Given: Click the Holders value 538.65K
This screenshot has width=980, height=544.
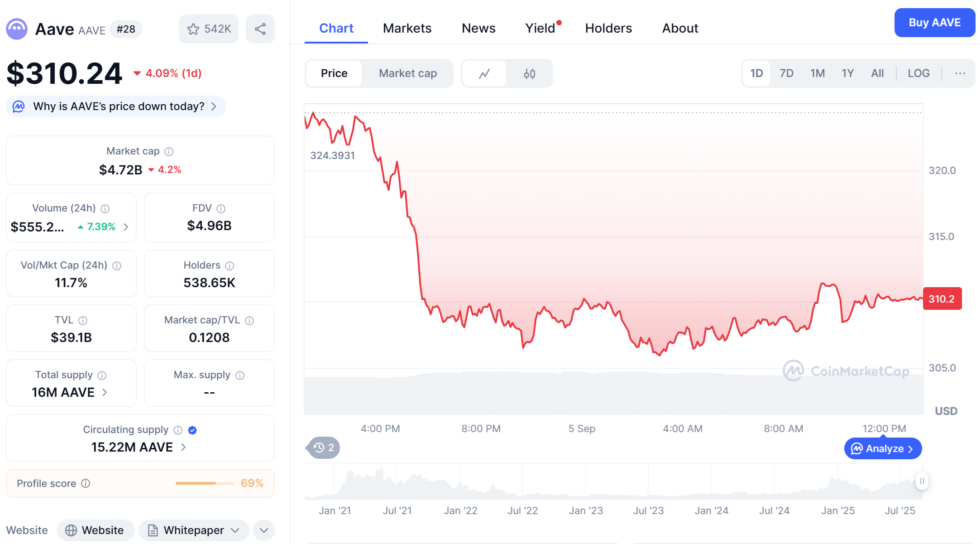Looking at the screenshot, I should (x=209, y=283).
